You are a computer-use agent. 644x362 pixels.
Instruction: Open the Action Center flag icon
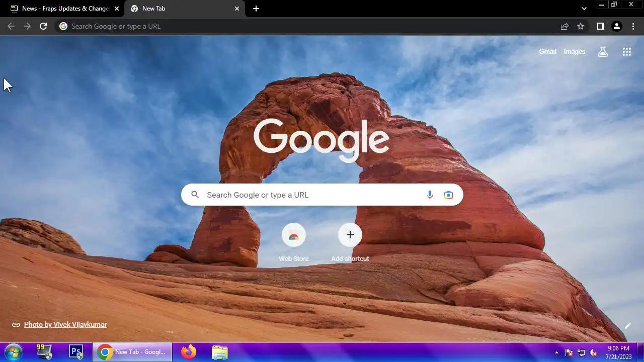[569, 352]
